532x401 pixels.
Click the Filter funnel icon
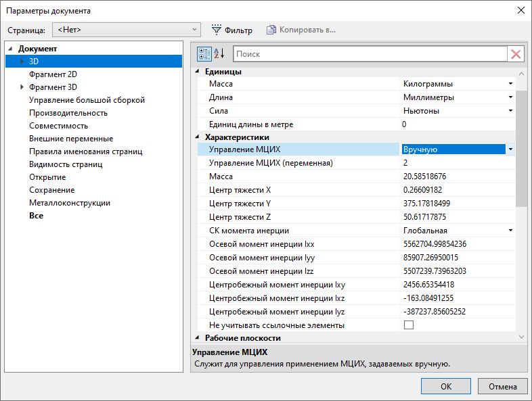pos(217,30)
